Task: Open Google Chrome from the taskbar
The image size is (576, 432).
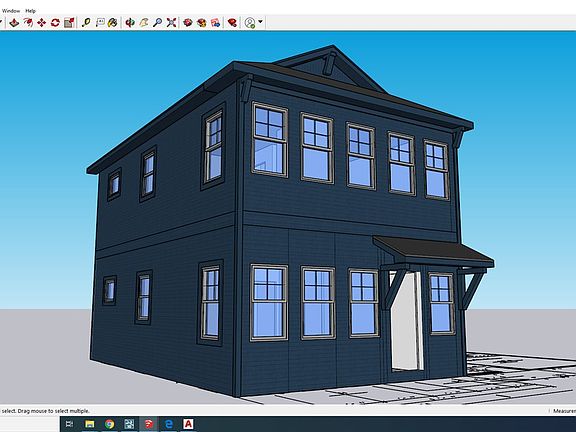Action: pos(109,424)
